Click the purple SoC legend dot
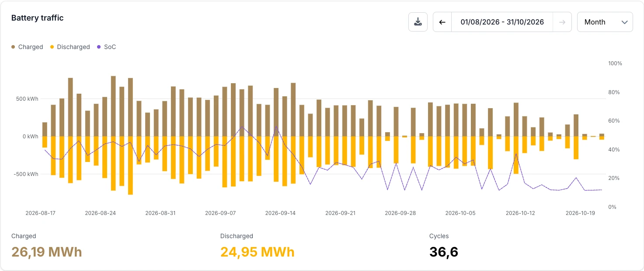Screen dimensions: 644x271 pyautogui.click(x=99, y=47)
